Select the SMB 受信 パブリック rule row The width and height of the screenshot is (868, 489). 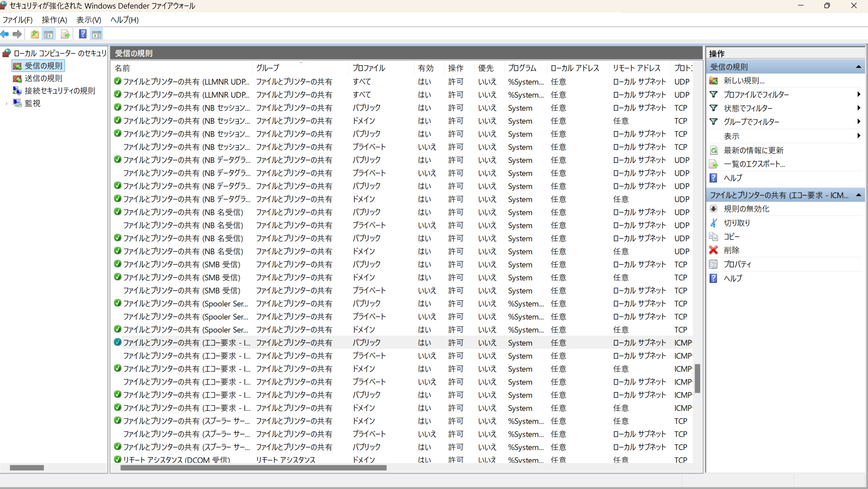402,264
